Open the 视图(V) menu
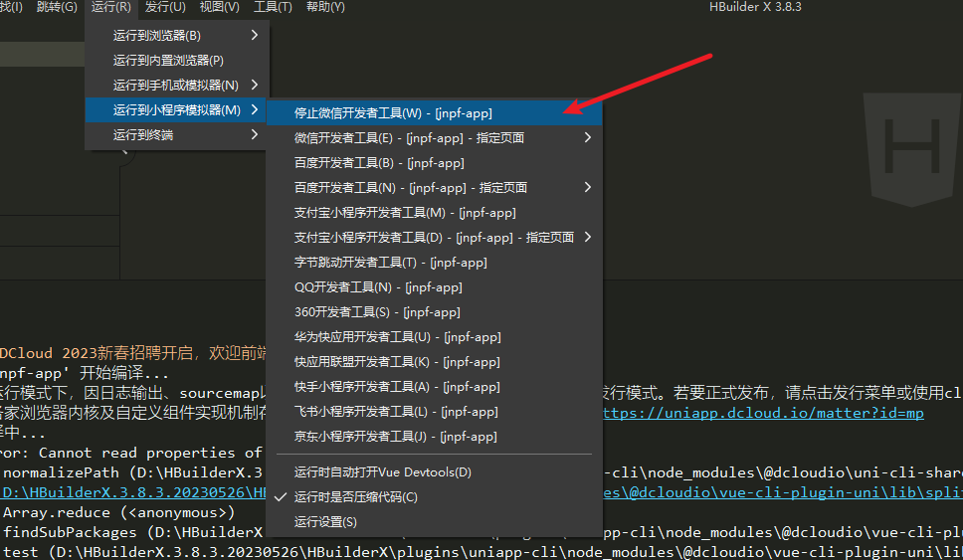 click(x=219, y=7)
